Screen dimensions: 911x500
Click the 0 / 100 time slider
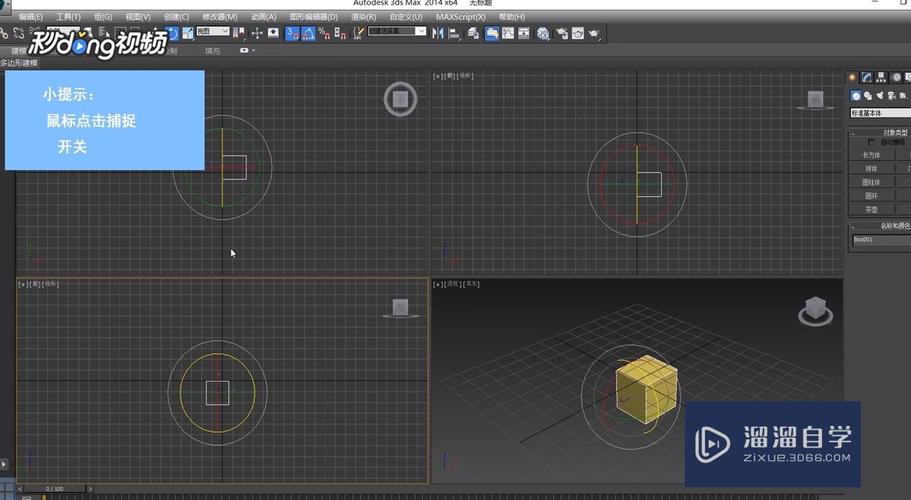click(x=56, y=489)
